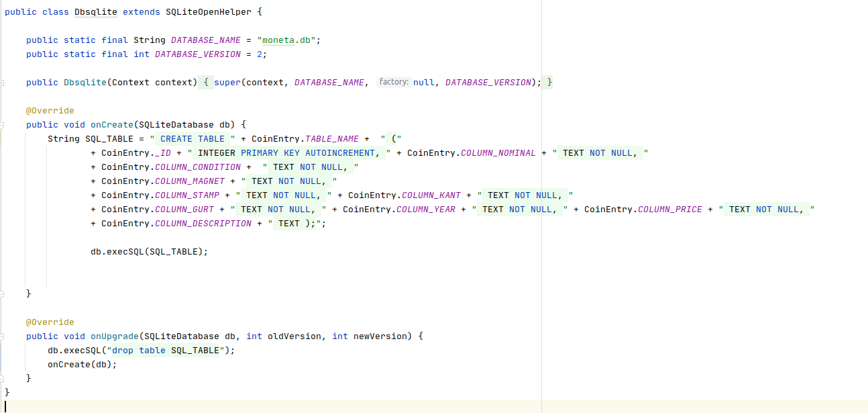
Task: Click the onCreate(db) call inside onUpgrade
Action: [x=83, y=365]
